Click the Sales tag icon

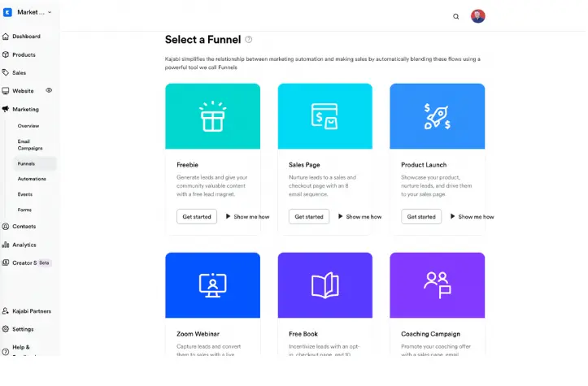6,72
